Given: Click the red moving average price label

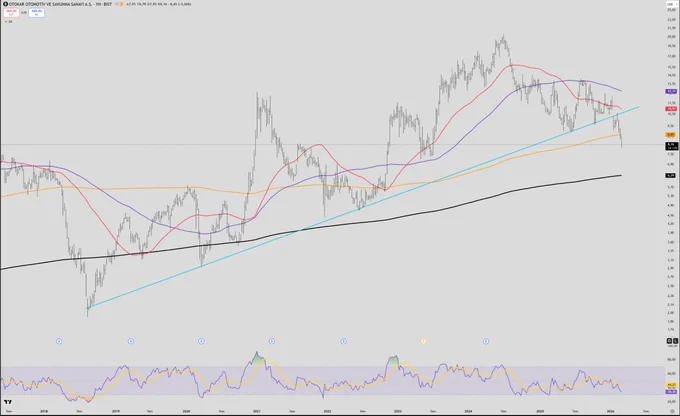Looking at the screenshot, I should 671,109.
